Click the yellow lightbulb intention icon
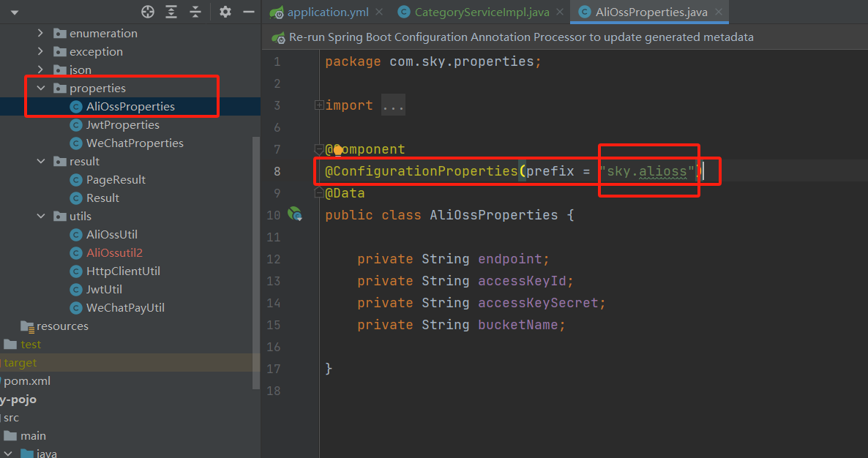The width and height of the screenshot is (868, 458). click(338, 149)
